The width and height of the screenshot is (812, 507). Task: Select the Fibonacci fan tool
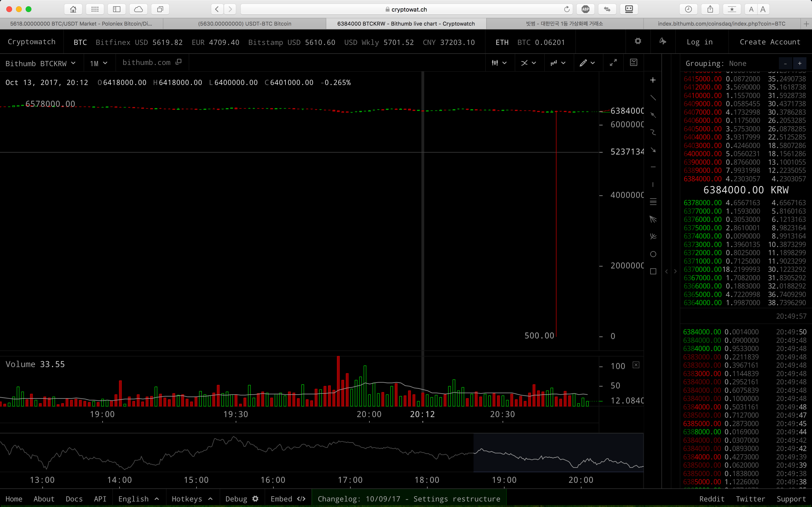point(653,219)
